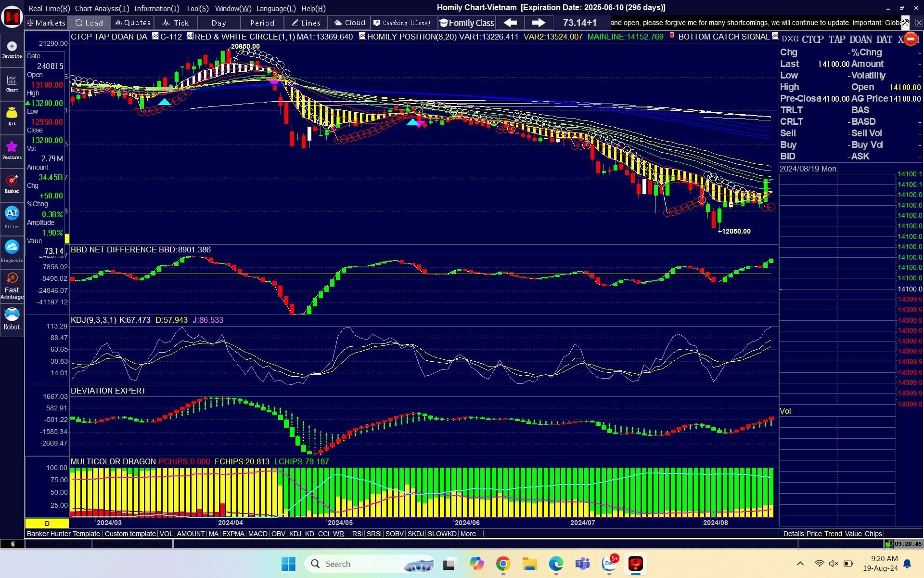Open the Kit toolbox icon

click(x=12, y=117)
